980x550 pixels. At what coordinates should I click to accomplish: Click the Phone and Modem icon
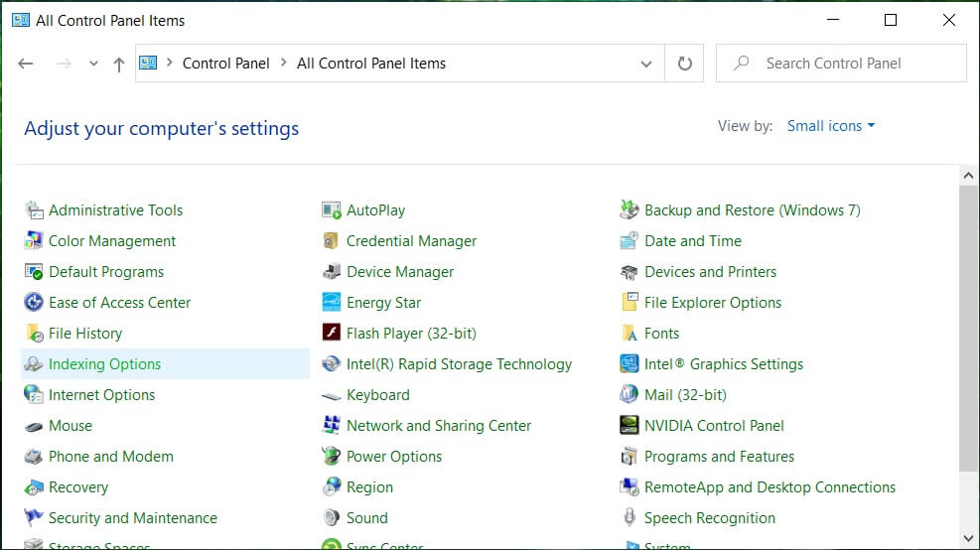click(x=34, y=457)
